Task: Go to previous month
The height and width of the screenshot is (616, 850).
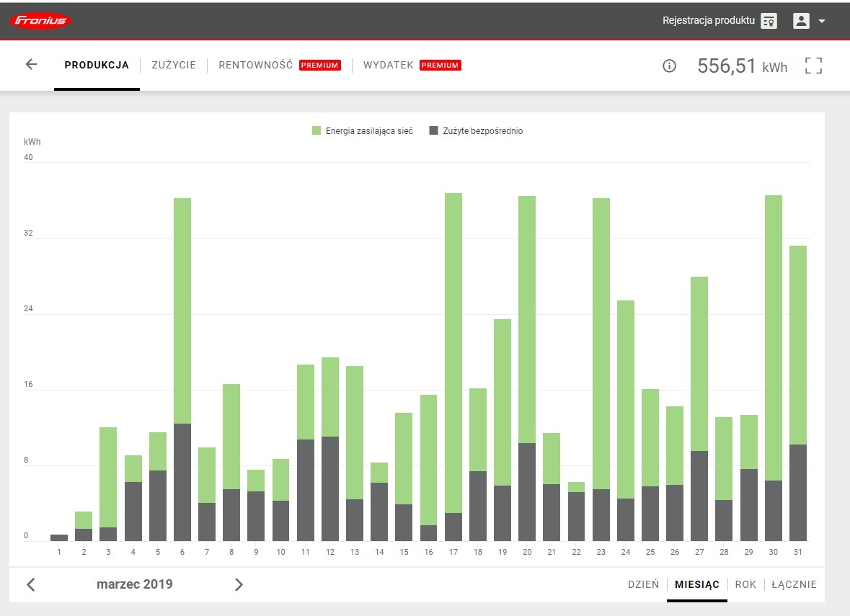Action: point(31,584)
